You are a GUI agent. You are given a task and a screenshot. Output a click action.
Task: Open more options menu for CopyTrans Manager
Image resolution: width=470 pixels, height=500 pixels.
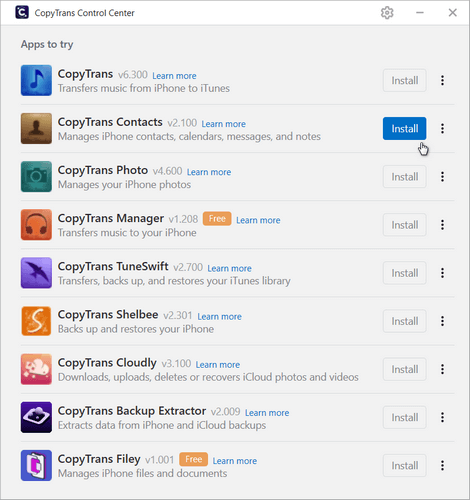click(442, 225)
